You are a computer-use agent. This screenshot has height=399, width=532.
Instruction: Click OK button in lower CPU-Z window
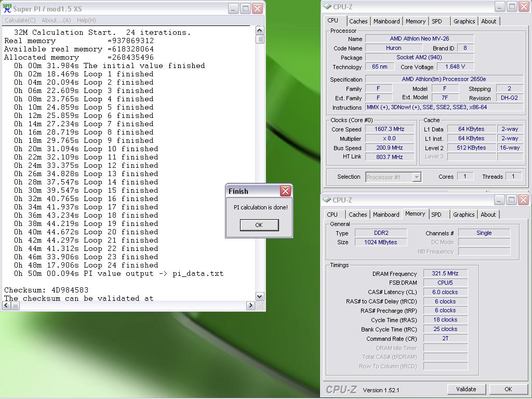pyautogui.click(x=508, y=389)
